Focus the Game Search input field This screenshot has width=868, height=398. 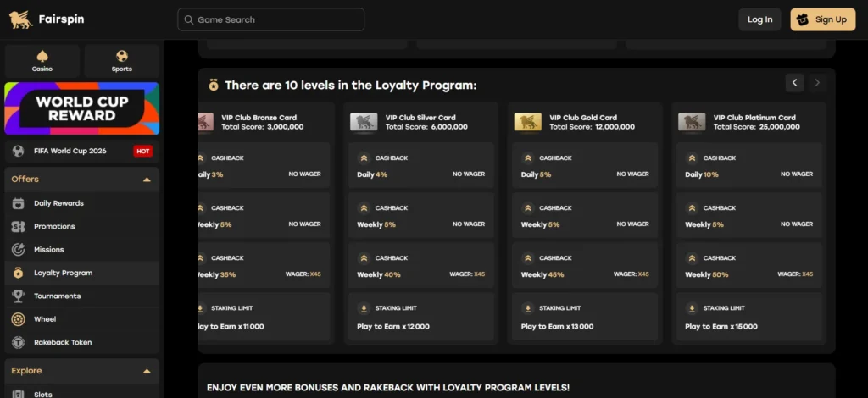pyautogui.click(x=270, y=20)
